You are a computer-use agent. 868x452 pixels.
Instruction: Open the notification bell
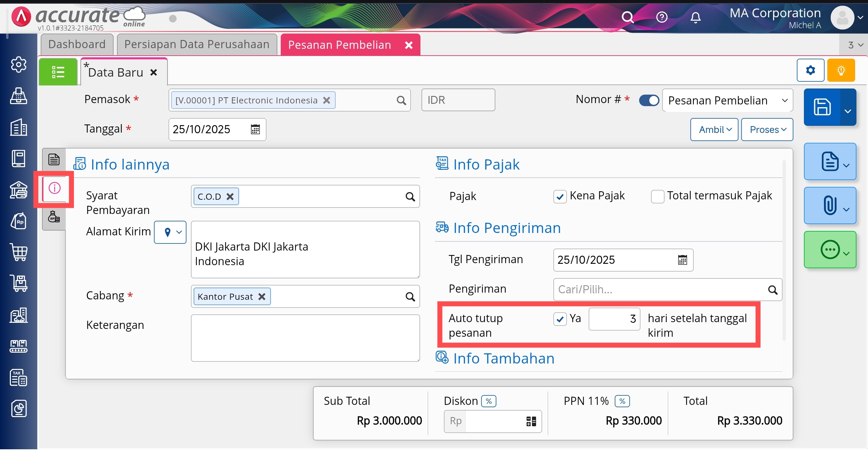pyautogui.click(x=695, y=17)
